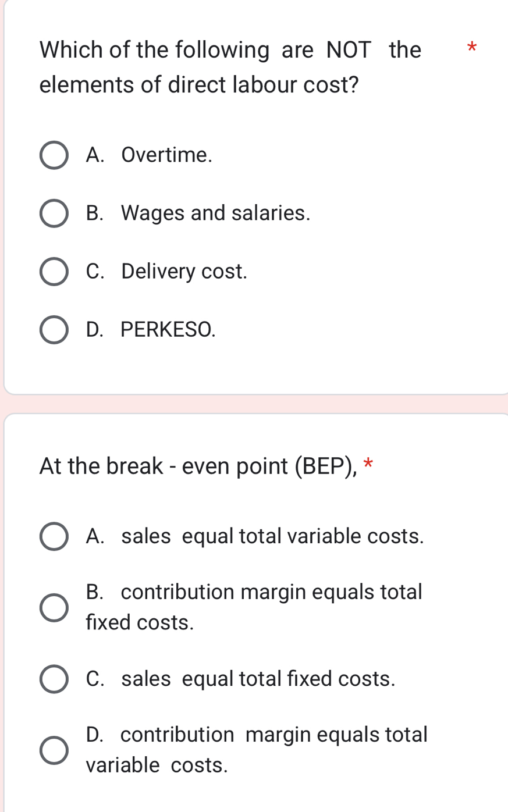Click the red asterisk beside direct labour question
The width and height of the screenshot is (508, 812).
(472, 48)
